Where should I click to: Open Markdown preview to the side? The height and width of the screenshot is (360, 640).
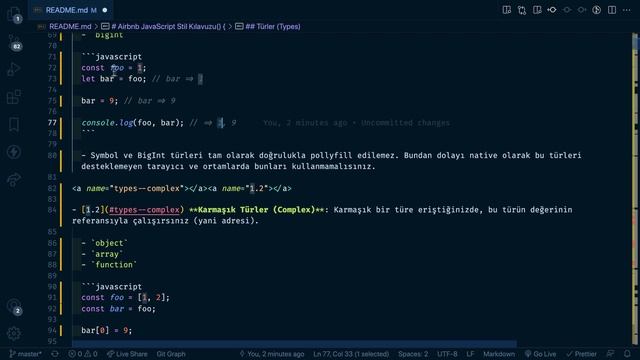[x=507, y=10]
